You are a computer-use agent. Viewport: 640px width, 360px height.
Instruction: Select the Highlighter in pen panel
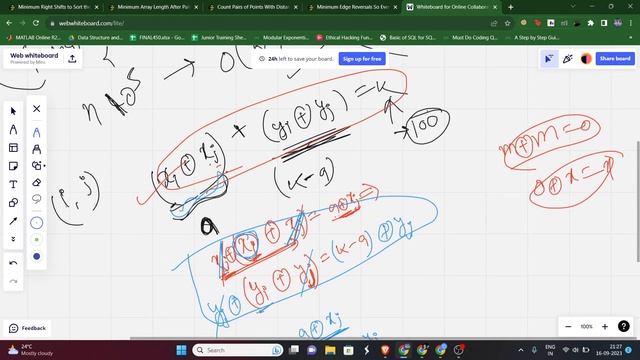pyautogui.click(x=36, y=149)
